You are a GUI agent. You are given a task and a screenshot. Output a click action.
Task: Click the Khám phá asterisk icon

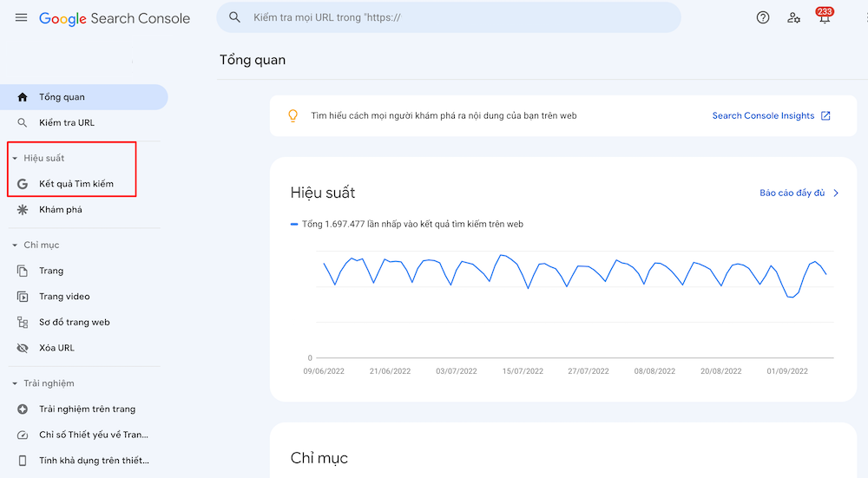23,210
